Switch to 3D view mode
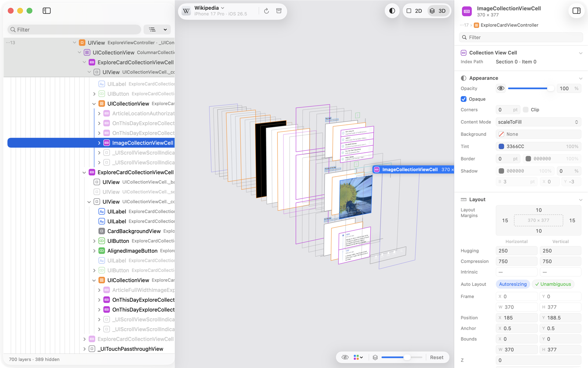Viewport: 588px width, 368px height. [x=438, y=11]
